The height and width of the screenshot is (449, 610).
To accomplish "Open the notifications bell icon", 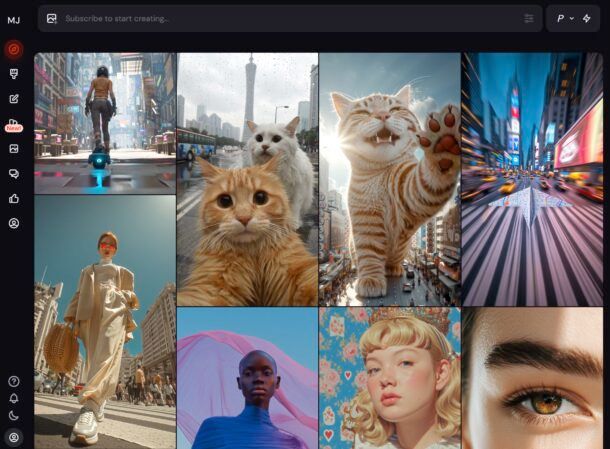I will pyautogui.click(x=14, y=398).
